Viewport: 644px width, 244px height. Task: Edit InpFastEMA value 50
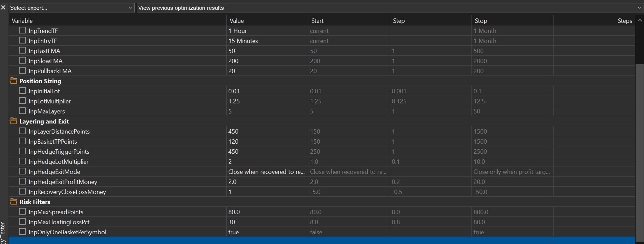(267, 51)
